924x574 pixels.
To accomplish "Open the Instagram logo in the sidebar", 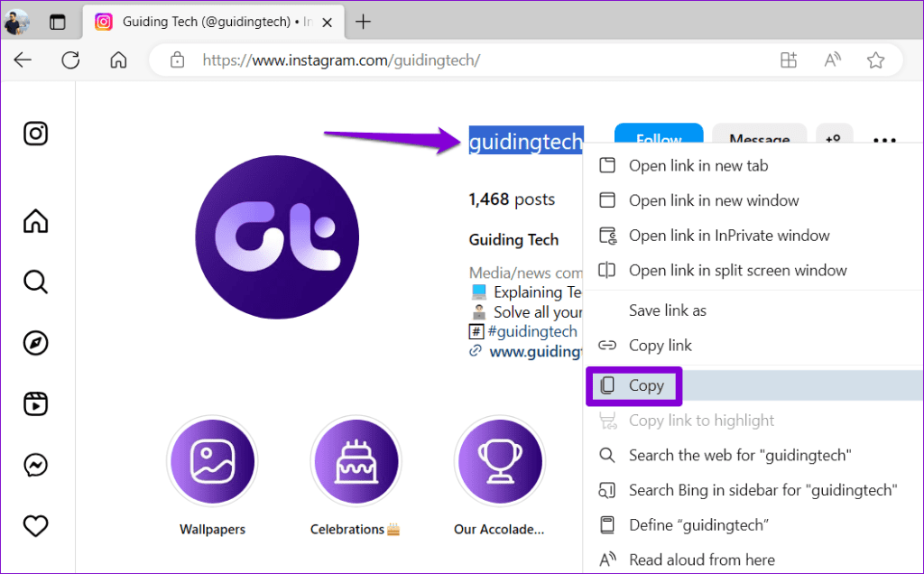I will click(35, 133).
